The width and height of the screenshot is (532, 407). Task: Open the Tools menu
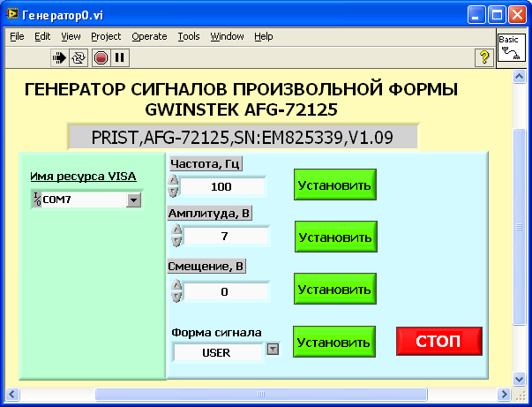tap(189, 36)
